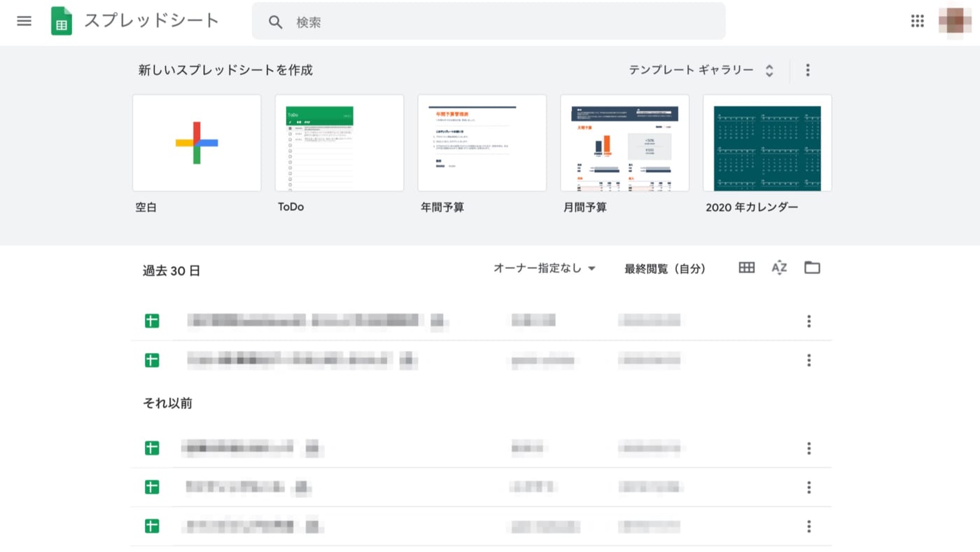This screenshot has width=980, height=552.
Task: Open the 2020 年カレンダー template thumbnail
Action: point(768,143)
